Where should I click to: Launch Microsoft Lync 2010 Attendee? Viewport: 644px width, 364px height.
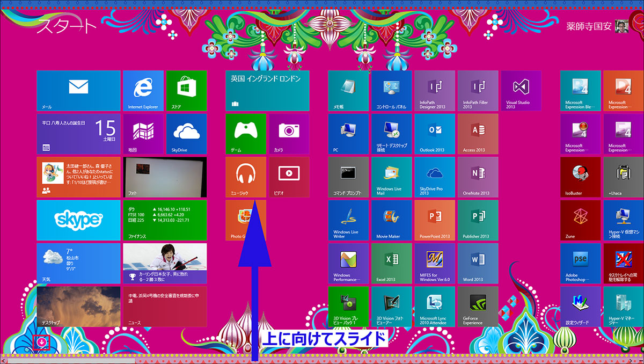click(x=435, y=307)
